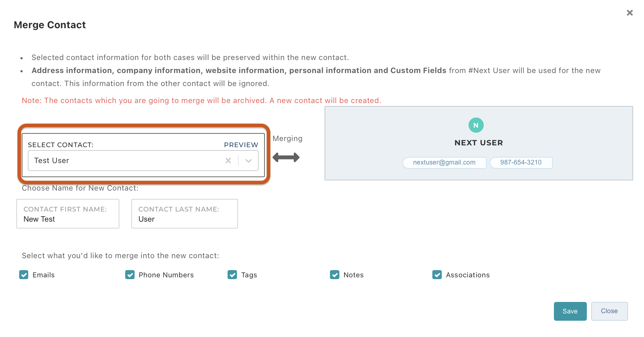Disable the Tags checkbox

232,275
